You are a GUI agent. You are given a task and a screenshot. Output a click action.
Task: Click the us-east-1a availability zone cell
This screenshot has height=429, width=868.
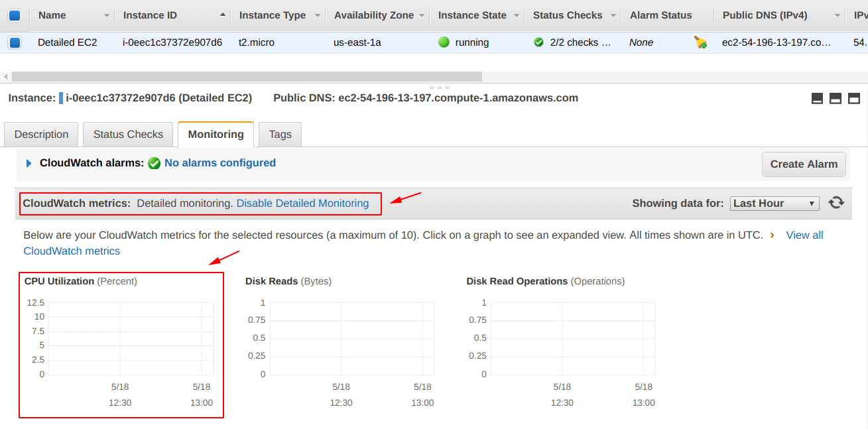point(357,42)
